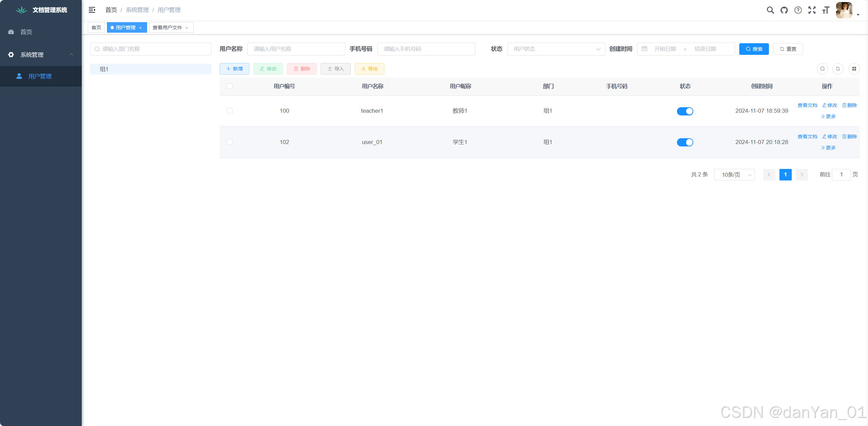Click the header search magnifier icon
Screen dimensions: 868x426
pyautogui.click(x=770, y=10)
